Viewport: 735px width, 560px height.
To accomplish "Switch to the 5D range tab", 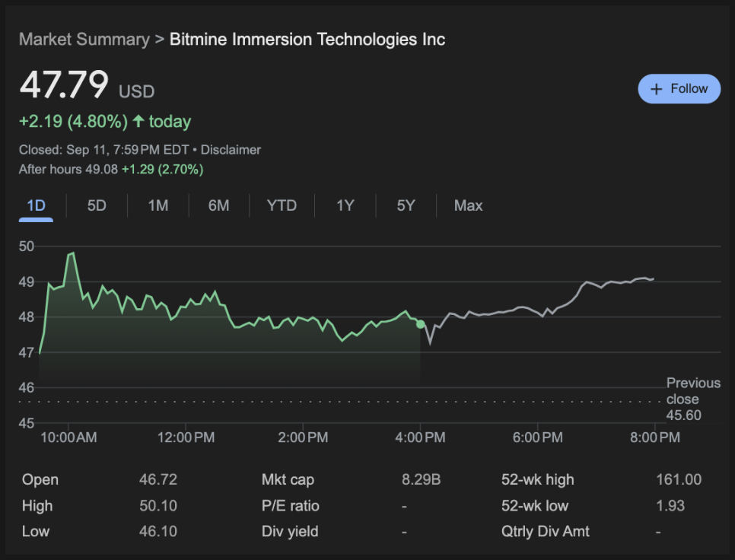I will point(97,205).
